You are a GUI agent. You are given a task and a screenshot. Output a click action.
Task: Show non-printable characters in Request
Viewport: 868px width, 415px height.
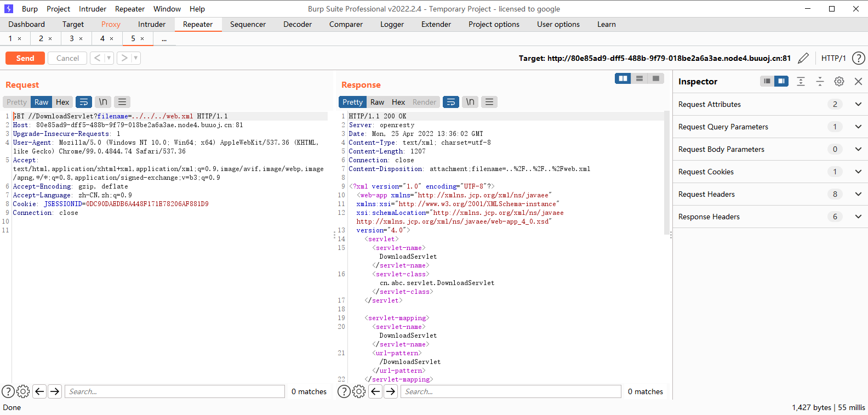tap(103, 102)
